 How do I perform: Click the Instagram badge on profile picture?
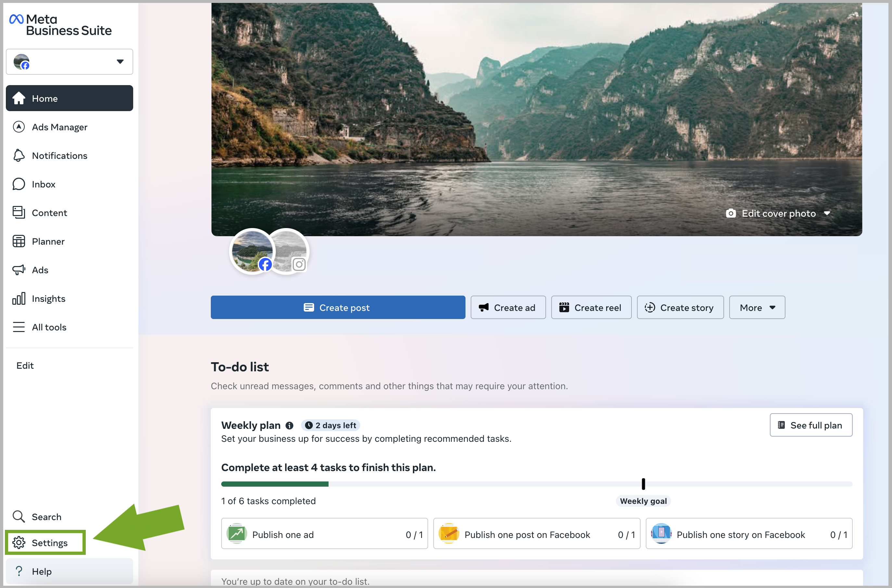click(299, 264)
